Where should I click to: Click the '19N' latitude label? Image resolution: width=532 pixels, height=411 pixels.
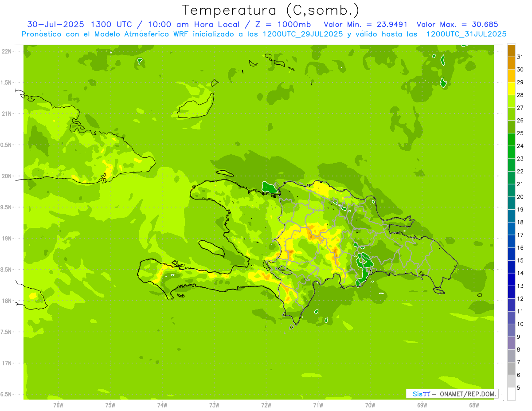point(7,239)
